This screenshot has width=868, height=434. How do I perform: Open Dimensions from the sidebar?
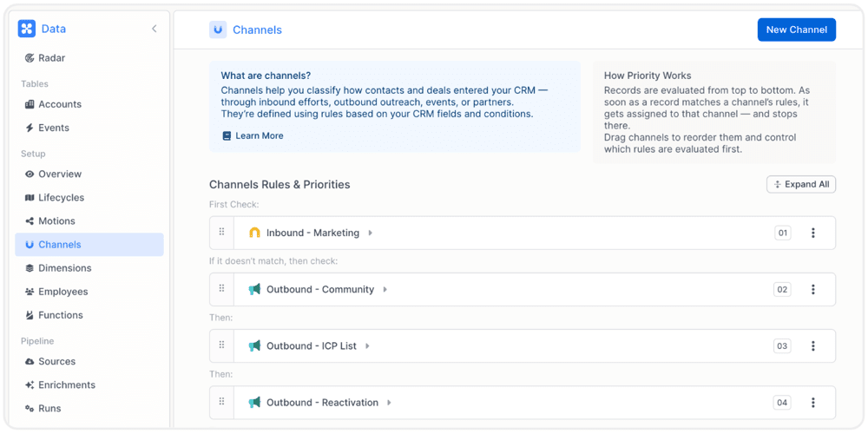[x=89, y=268]
